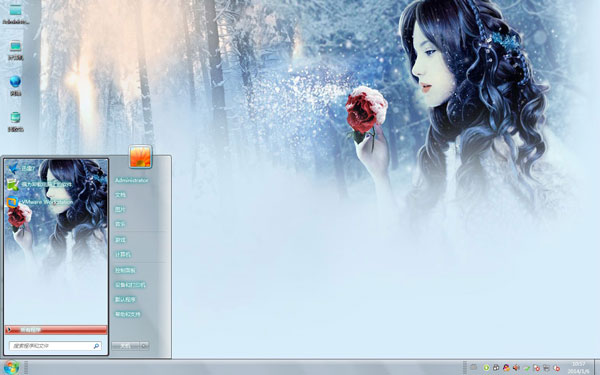Click the green safely remove hardware tray icon
The image size is (600, 375).
tap(526, 368)
